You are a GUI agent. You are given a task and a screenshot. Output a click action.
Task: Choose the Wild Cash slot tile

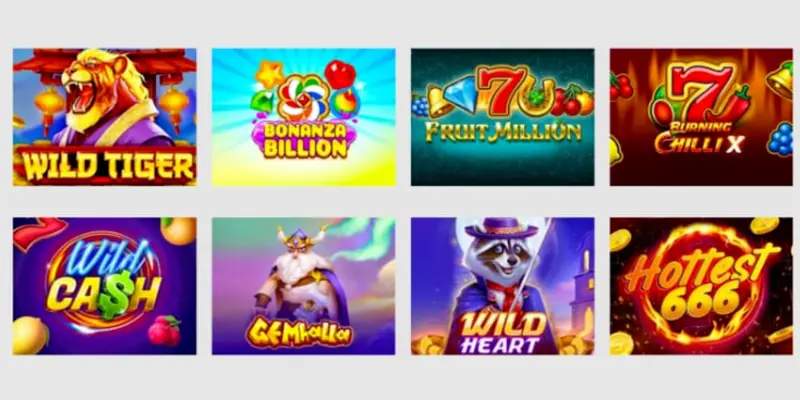pyautogui.click(x=105, y=286)
